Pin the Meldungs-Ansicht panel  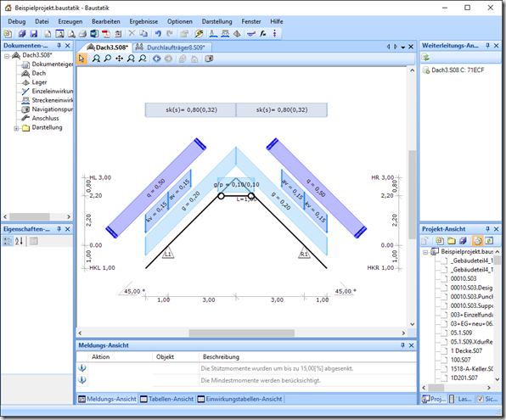[402, 345]
